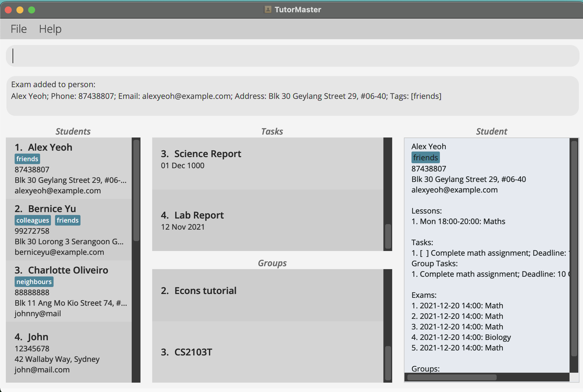Select the Science Report task
583x392 pixels.
tap(268, 163)
